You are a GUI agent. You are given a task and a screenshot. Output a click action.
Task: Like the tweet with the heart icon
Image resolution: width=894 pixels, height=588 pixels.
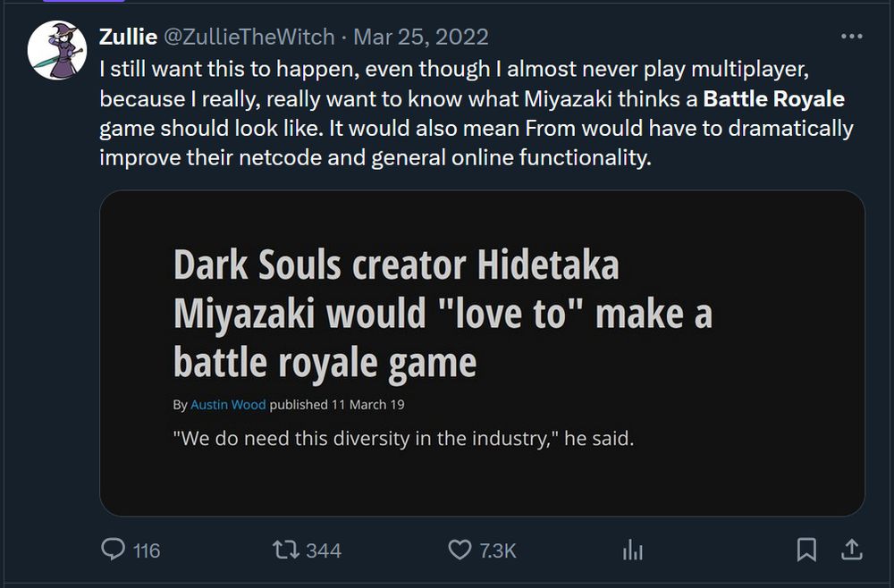(459, 549)
